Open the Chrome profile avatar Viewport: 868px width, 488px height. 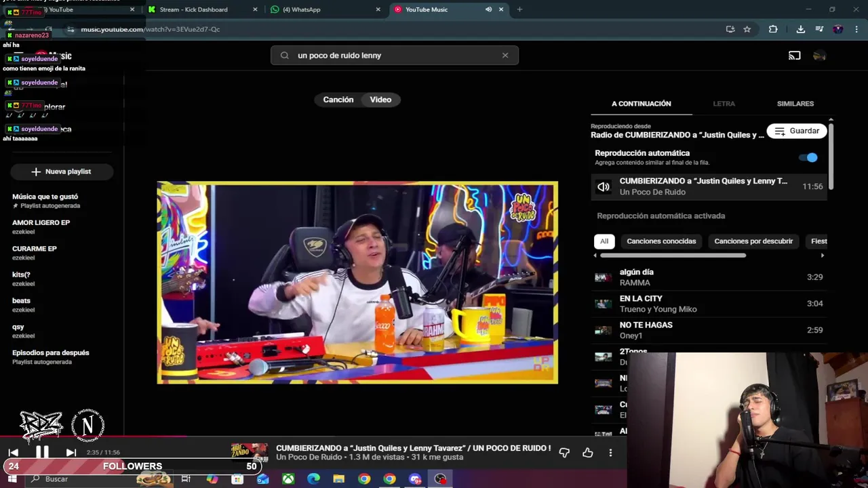838,29
